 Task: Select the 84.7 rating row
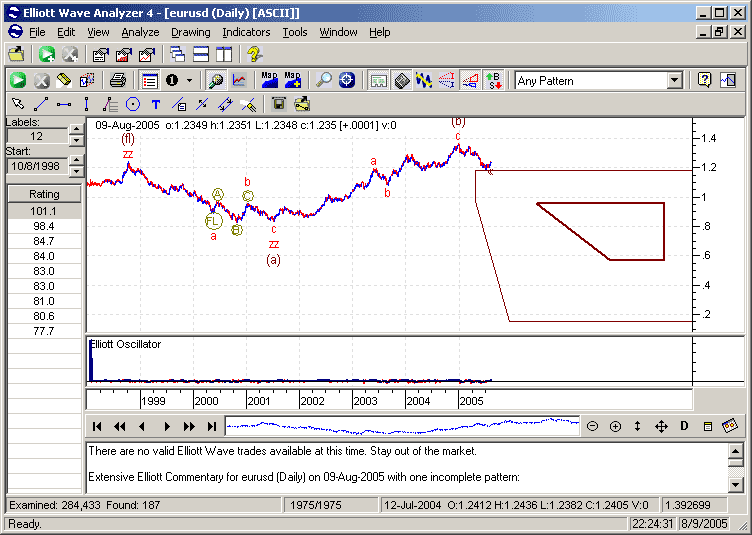click(x=44, y=241)
